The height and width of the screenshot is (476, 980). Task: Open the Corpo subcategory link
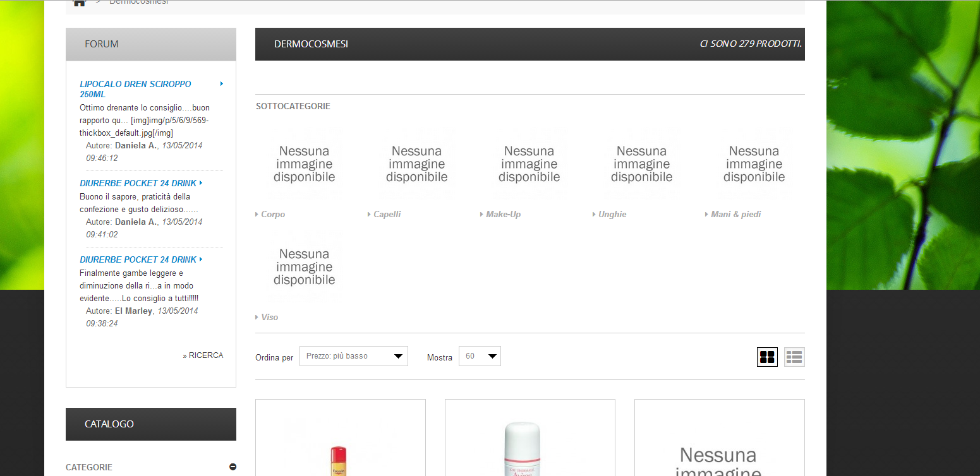point(273,215)
